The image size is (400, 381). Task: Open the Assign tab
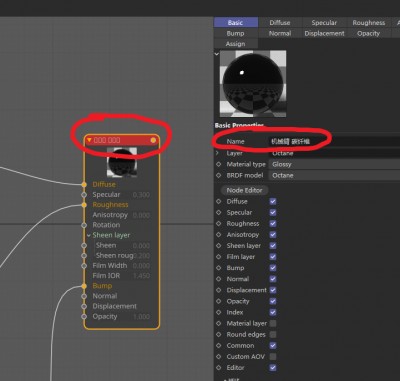click(236, 44)
